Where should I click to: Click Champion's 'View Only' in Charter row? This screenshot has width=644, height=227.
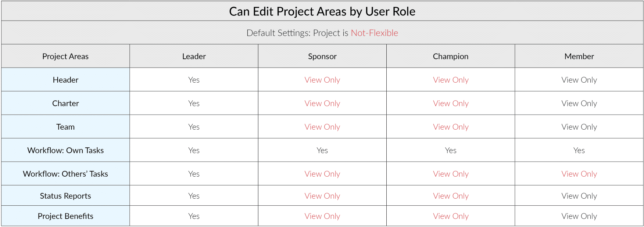(451, 103)
